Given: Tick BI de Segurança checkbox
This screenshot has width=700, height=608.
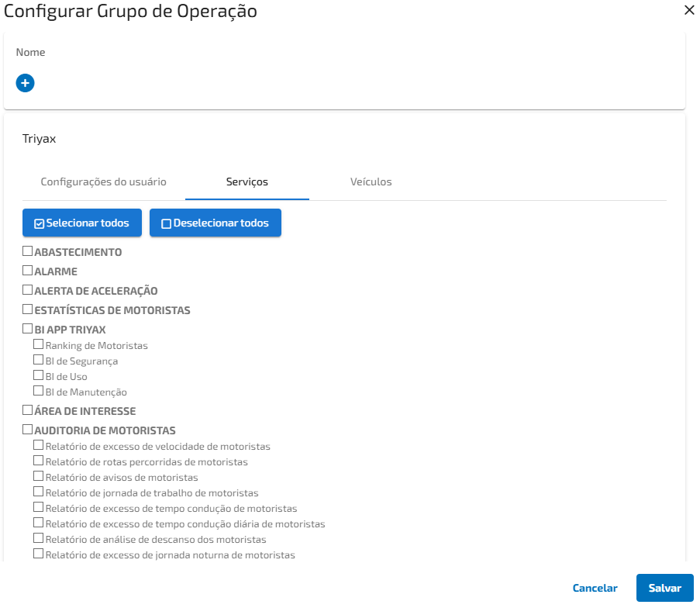Looking at the screenshot, I should (39, 360).
